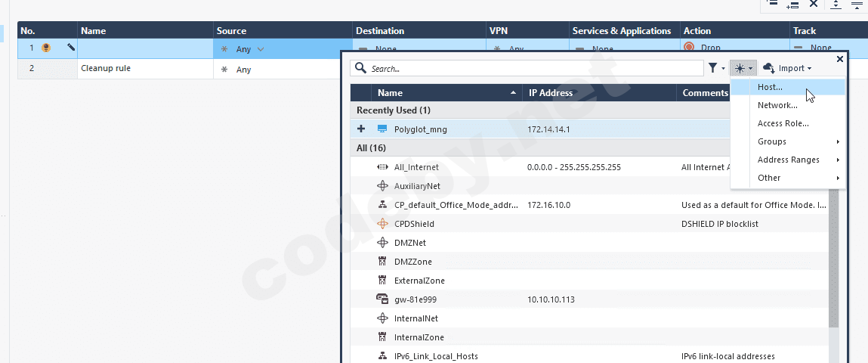Click the Search field in object picker

point(527,68)
